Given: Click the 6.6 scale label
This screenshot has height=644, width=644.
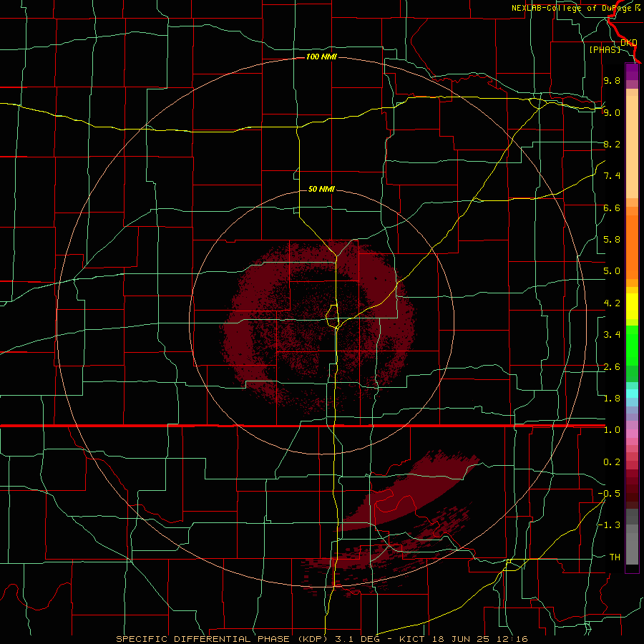Looking at the screenshot, I should tap(612, 208).
